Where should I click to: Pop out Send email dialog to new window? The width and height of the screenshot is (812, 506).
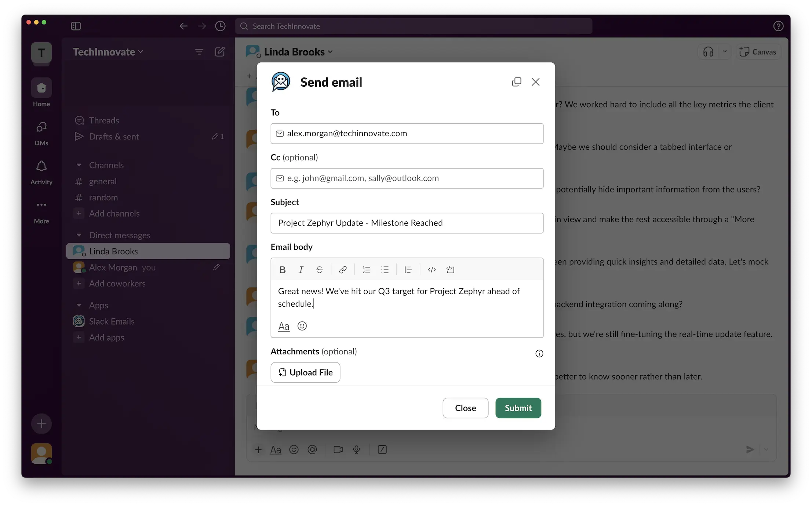pyautogui.click(x=516, y=82)
